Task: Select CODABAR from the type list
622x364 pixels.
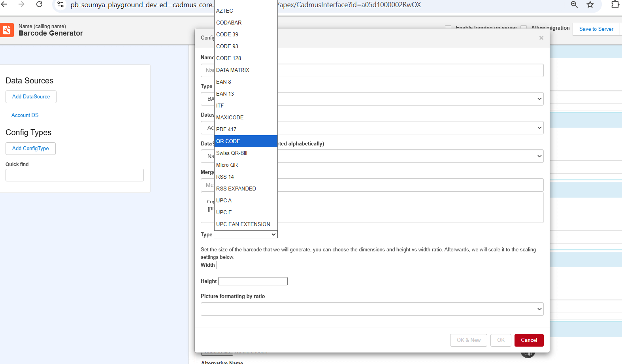Action: (246, 23)
